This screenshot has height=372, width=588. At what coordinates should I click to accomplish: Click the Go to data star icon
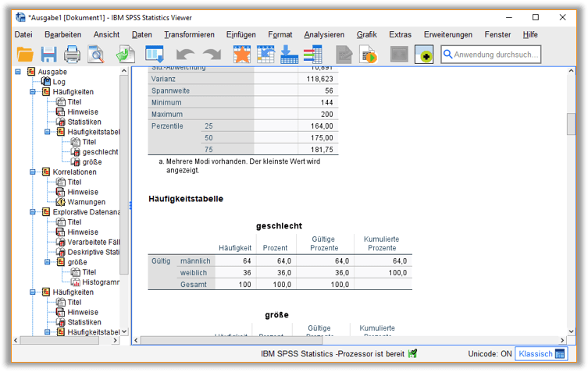[242, 55]
